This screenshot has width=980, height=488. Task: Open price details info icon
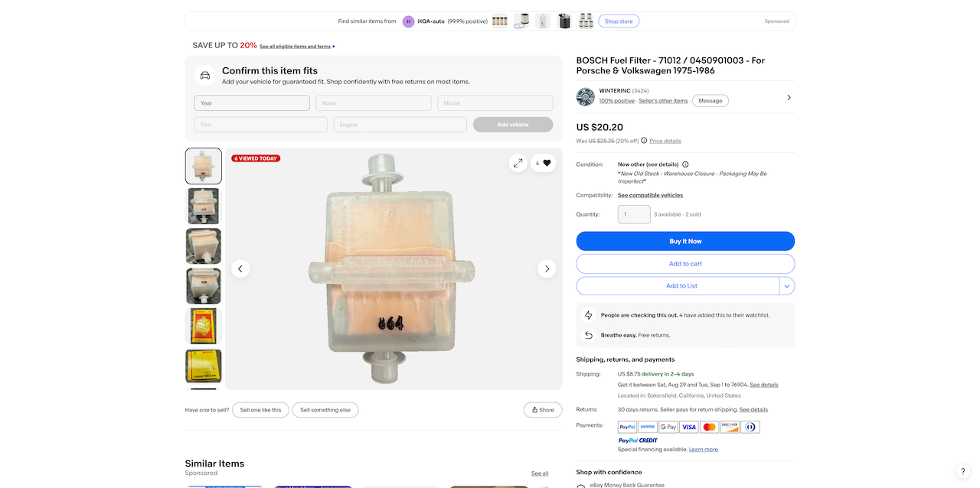click(644, 141)
